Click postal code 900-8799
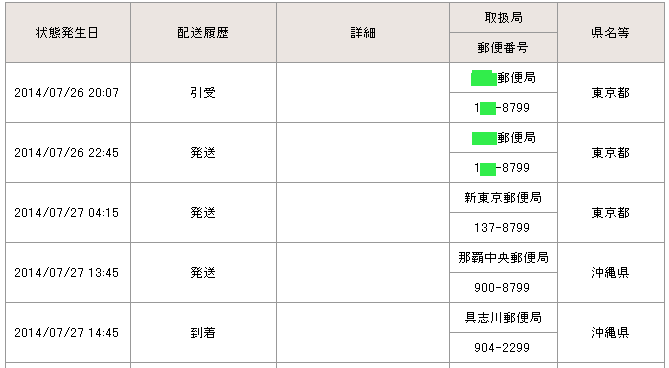669x368 pixels. pyautogui.click(x=503, y=288)
